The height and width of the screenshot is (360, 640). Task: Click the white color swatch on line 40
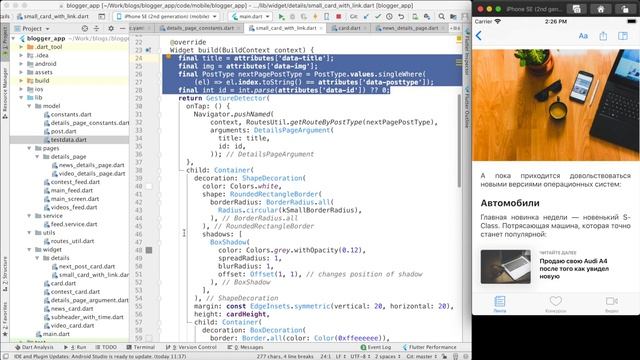tap(149, 186)
